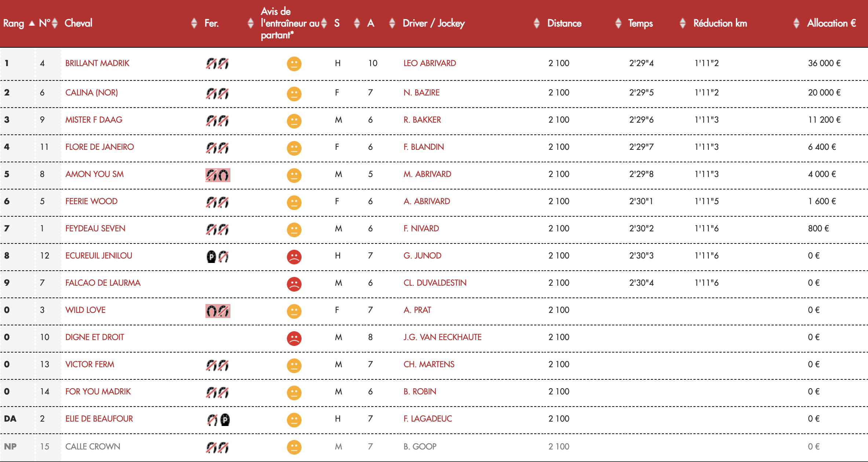Select rank DA cell

point(10,419)
